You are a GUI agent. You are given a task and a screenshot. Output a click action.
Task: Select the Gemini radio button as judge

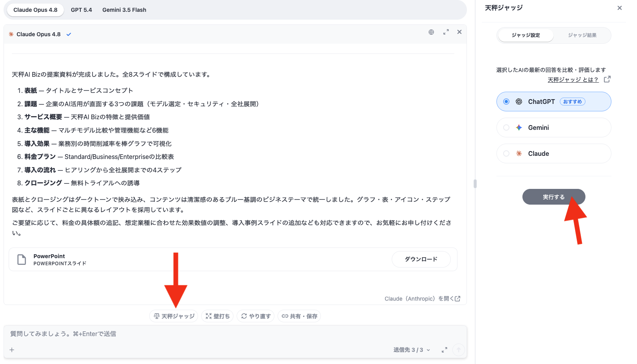click(506, 127)
